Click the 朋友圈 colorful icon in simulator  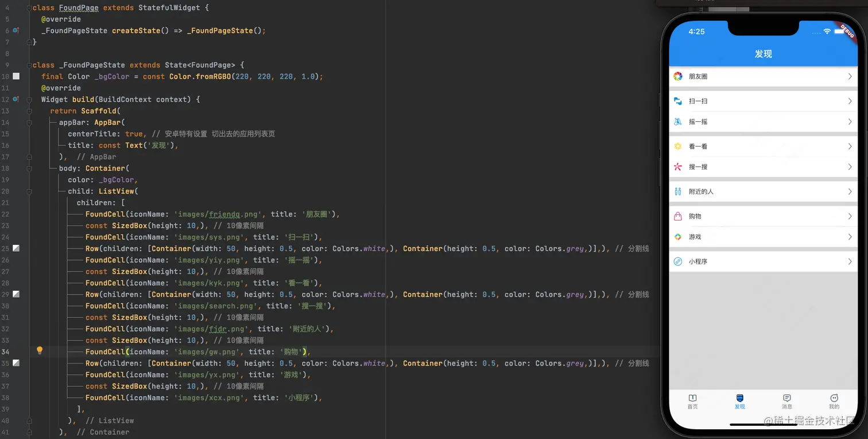678,76
